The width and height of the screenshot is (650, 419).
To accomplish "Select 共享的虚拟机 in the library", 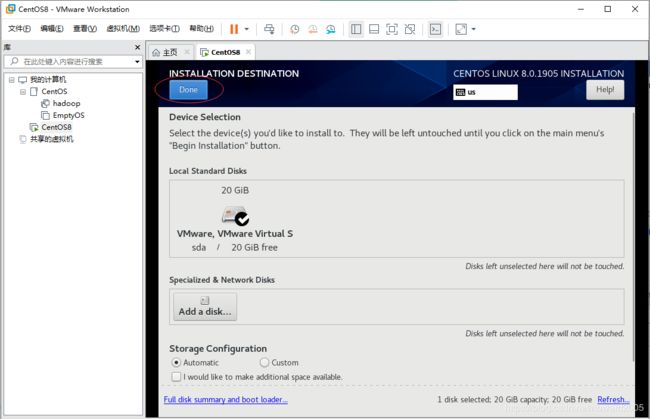I will [x=51, y=139].
